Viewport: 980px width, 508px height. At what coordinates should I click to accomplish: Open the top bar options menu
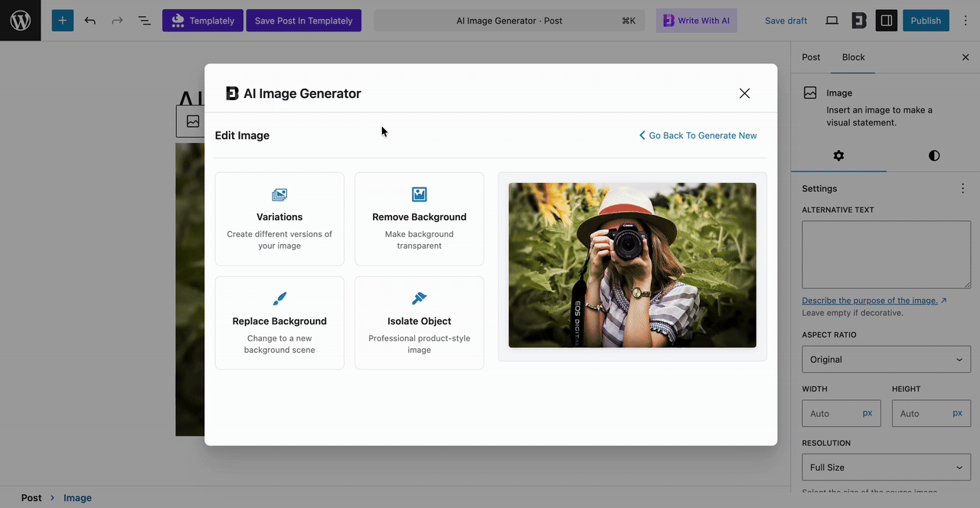(x=965, y=21)
